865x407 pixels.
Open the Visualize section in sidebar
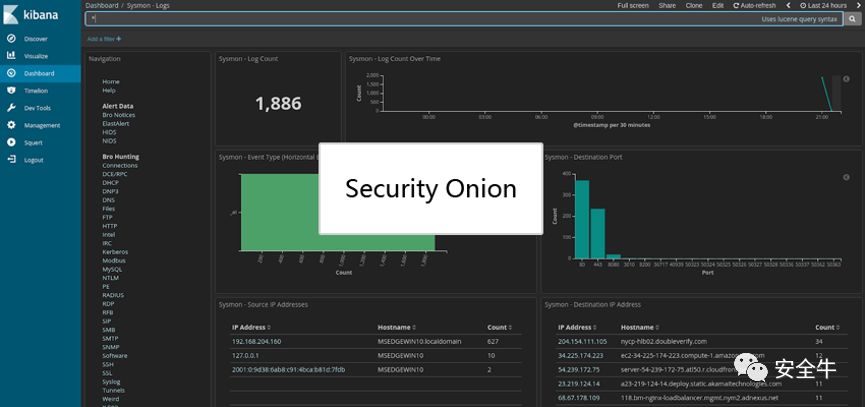click(x=35, y=56)
